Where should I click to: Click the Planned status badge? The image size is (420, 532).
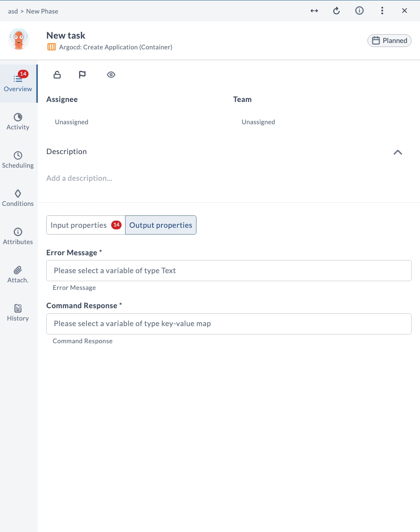[389, 41]
